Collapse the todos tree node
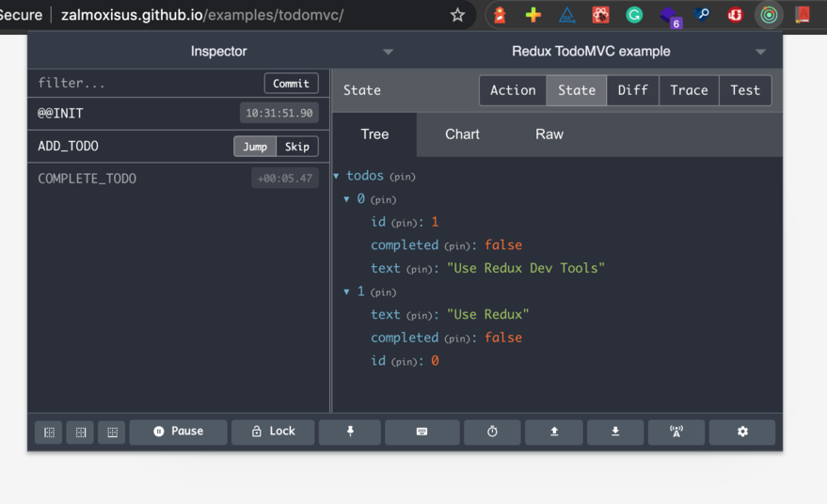 [336, 176]
